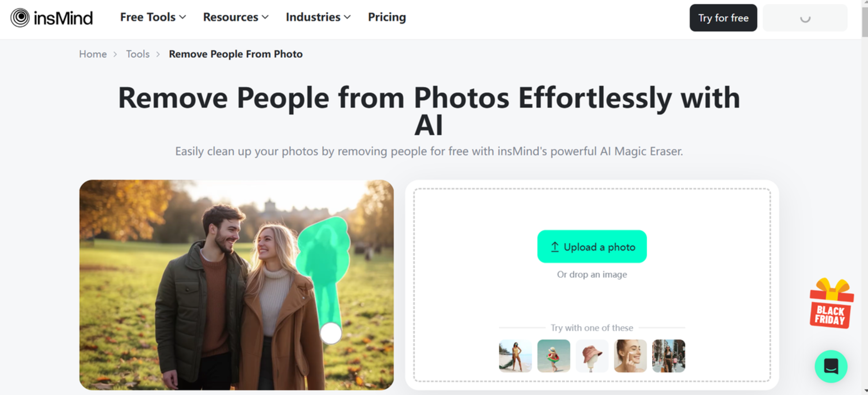868x395 pixels.
Task: Click the Black Friday gift icon
Action: click(832, 303)
